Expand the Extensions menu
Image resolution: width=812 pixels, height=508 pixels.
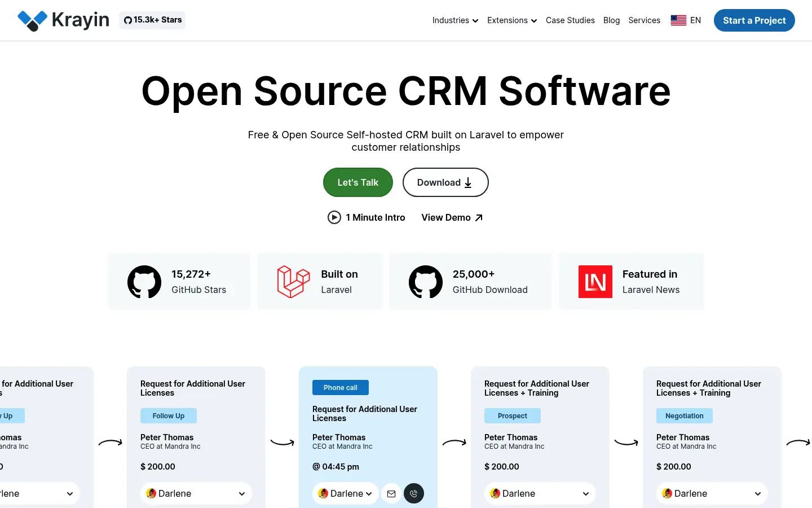pyautogui.click(x=512, y=20)
